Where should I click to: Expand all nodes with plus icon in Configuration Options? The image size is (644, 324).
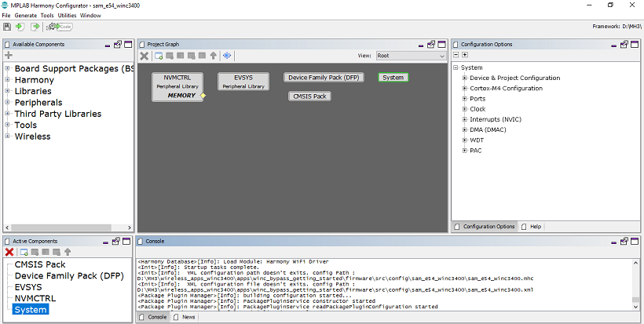[464, 55]
